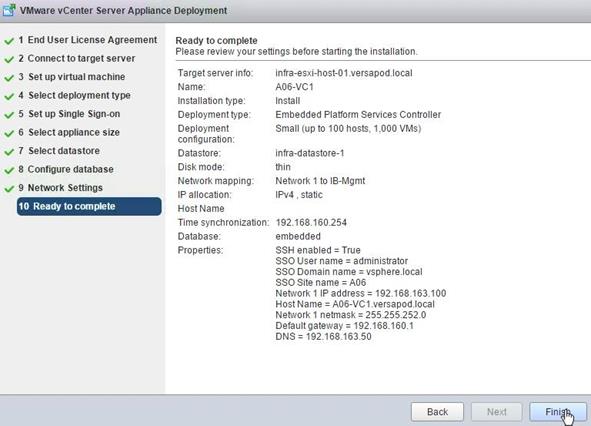
Task: Click target server value infra-esxi-host-01.versapod.local
Action: coord(344,73)
